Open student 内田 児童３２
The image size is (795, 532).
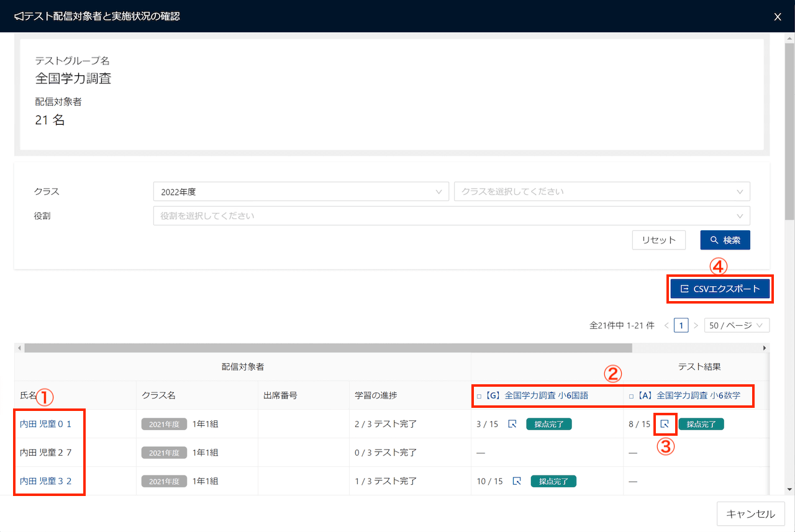click(46, 481)
